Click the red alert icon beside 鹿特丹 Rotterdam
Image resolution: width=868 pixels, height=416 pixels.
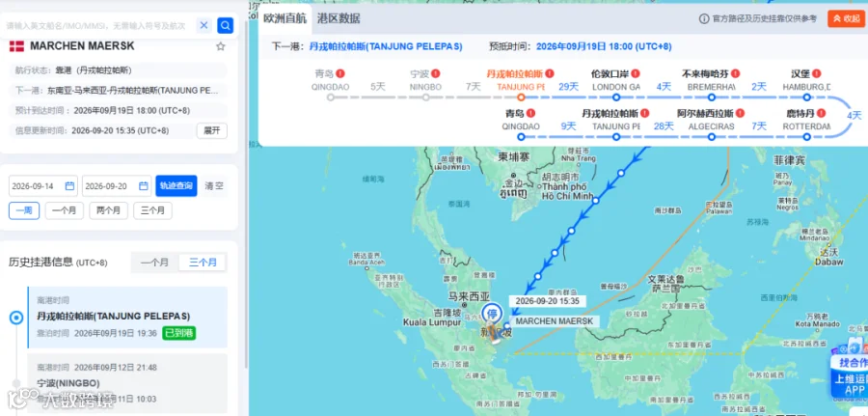pyautogui.click(x=821, y=113)
